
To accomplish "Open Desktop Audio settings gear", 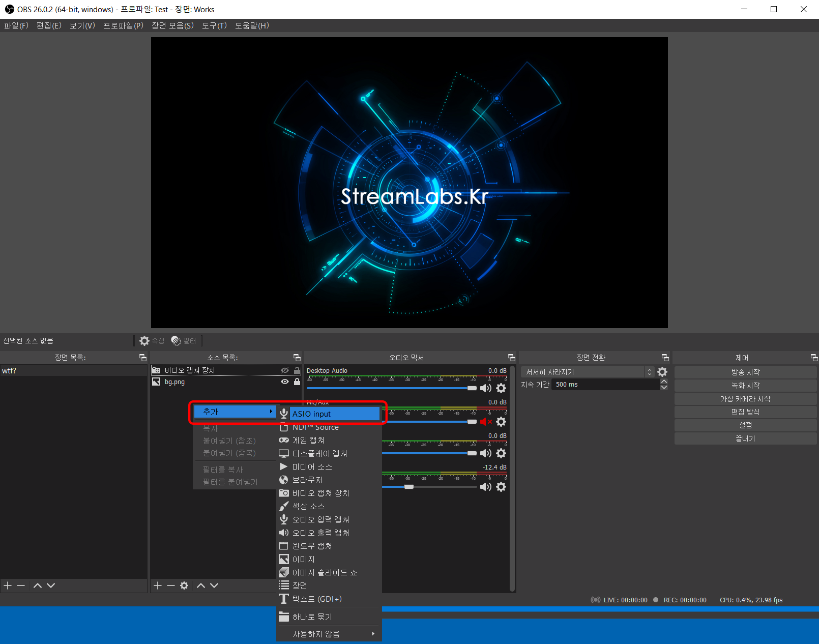I will (501, 388).
